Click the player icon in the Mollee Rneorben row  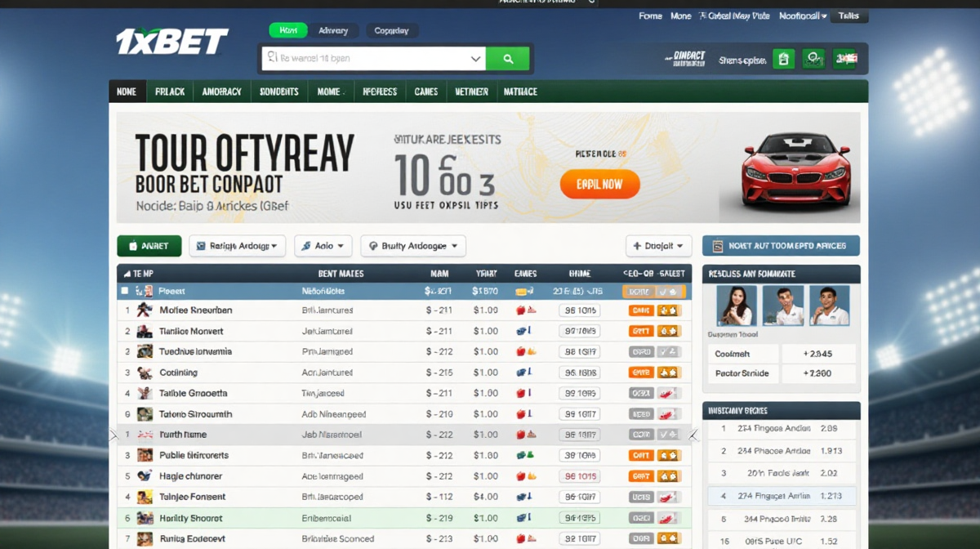coord(145,310)
